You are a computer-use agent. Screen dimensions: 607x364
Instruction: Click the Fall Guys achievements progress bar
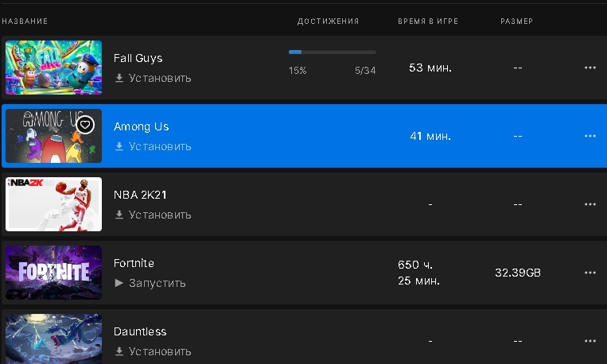pyautogui.click(x=332, y=52)
